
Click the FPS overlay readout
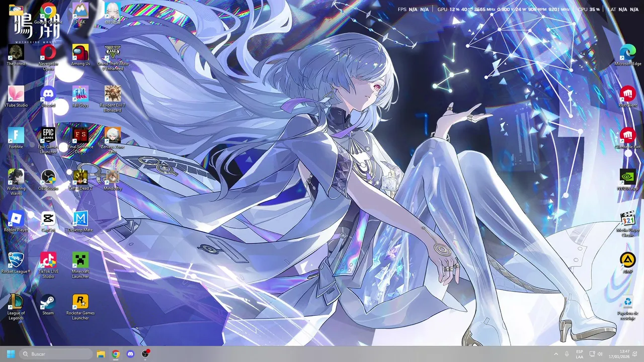coord(413,10)
